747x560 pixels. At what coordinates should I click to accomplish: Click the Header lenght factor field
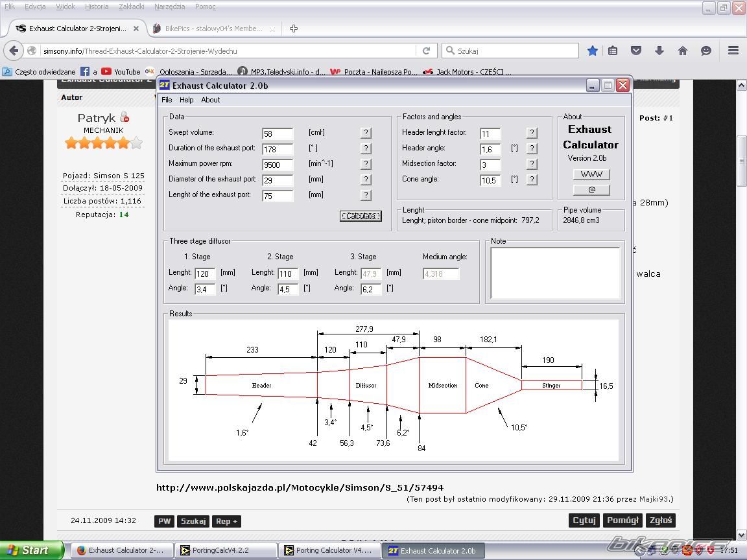coord(490,134)
